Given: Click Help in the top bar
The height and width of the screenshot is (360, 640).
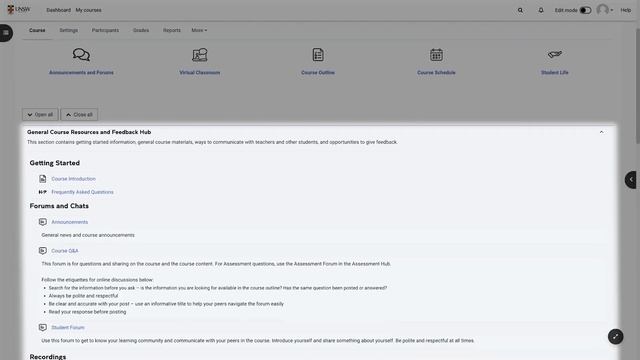Looking at the screenshot, I should pyautogui.click(x=626, y=10).
